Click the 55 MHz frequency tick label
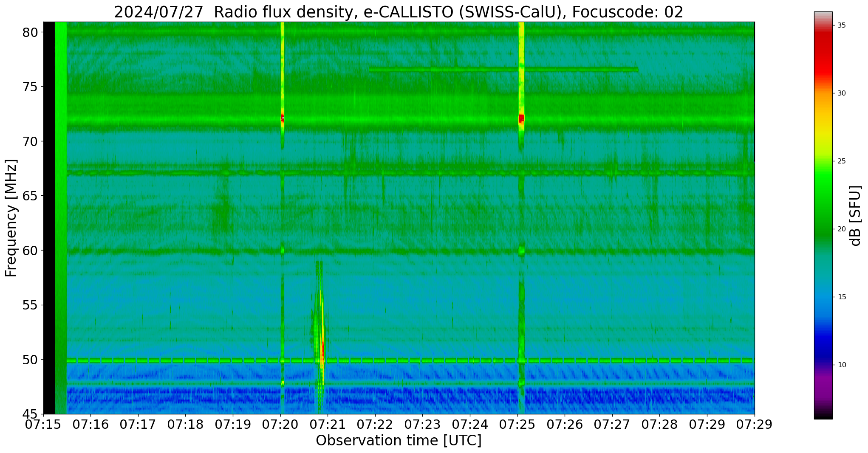Screen dimensions: 868x453 30,305
